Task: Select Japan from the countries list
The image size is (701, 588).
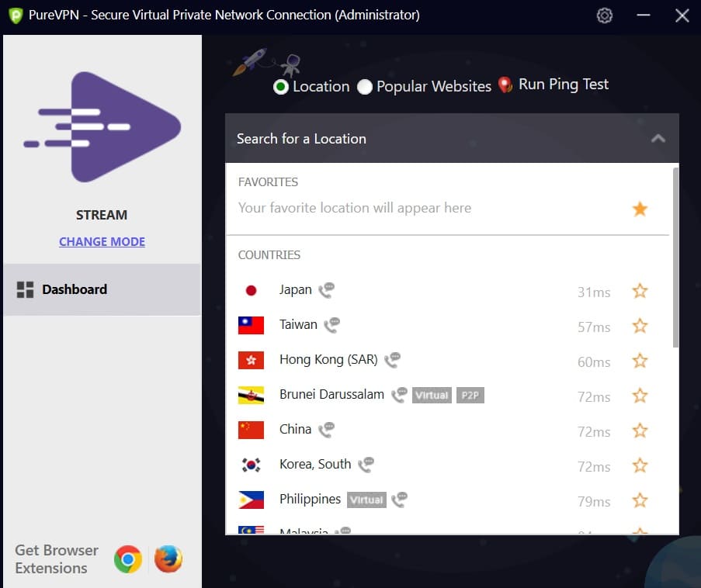Action: pos(295,290)
